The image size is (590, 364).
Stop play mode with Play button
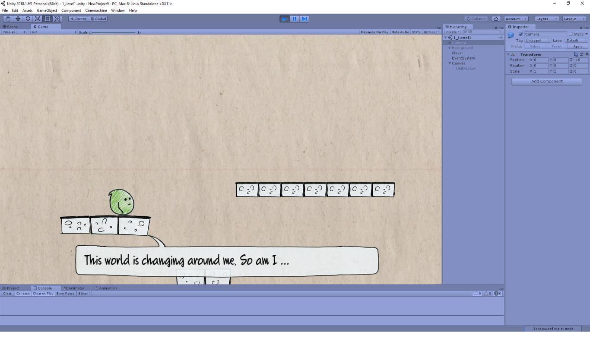284,19
